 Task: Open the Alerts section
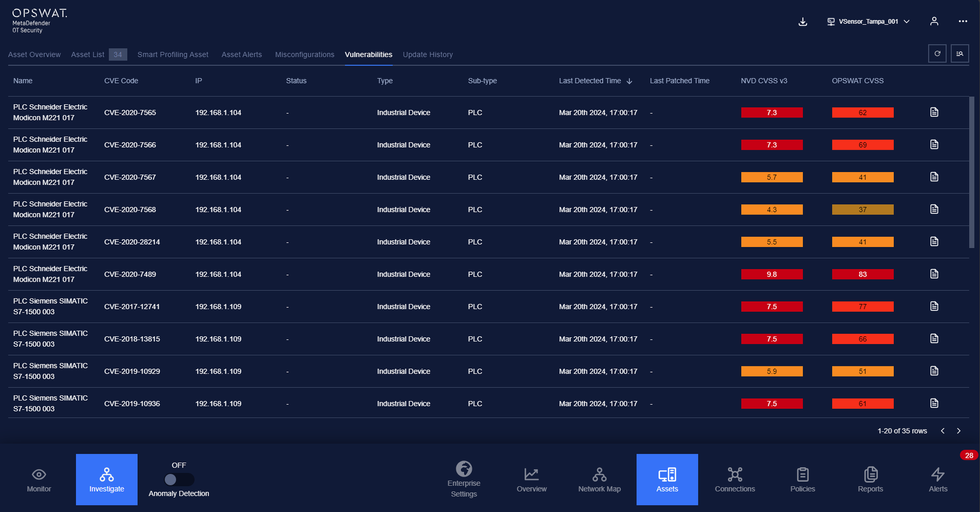pyautogui.click(x=938, y=480)
